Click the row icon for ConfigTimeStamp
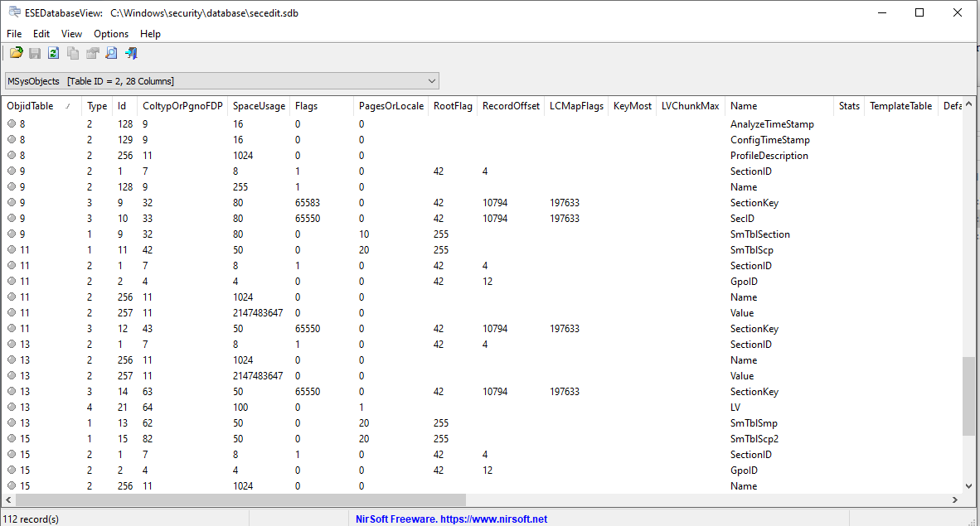 (12, 139)
